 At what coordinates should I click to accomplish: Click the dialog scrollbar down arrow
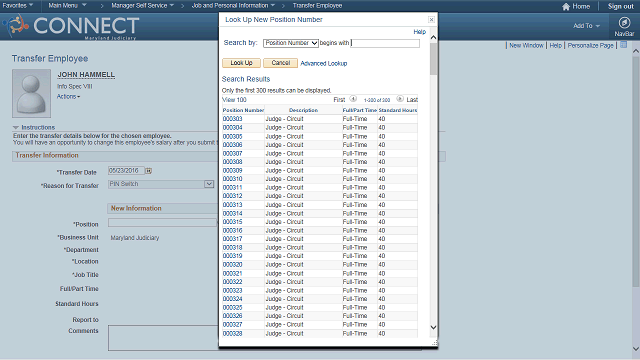433,327
